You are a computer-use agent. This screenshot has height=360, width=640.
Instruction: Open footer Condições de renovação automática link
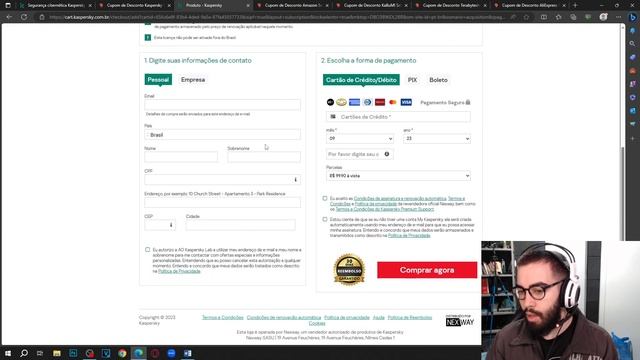284,317
